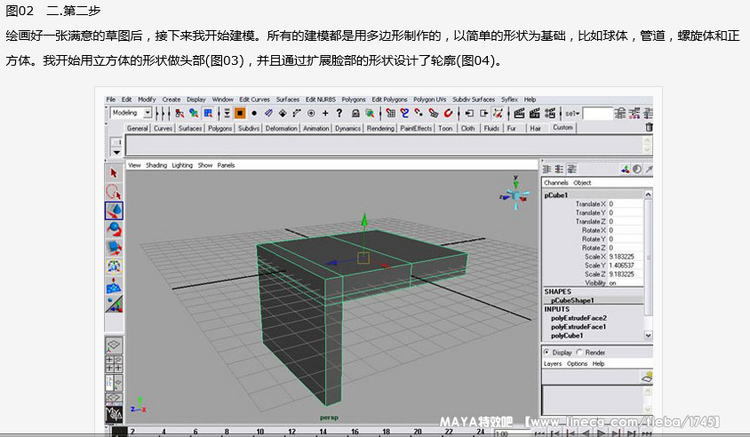This screenshot has width=750, height=437.
Task: Select pCubeShape1 under SHAPES
Action: [x=573, y=300]
